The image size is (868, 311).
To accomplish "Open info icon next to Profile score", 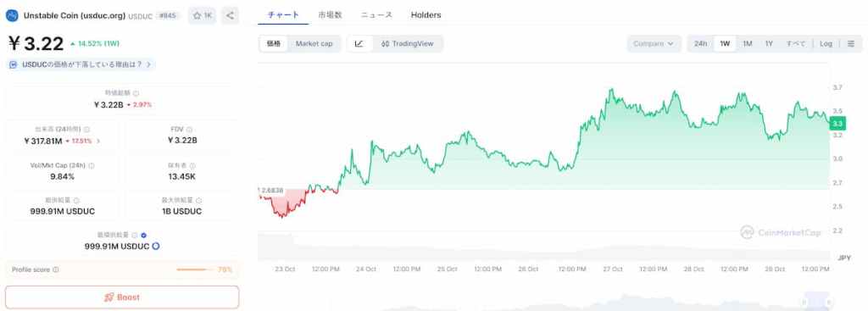I will coord(56,270).
